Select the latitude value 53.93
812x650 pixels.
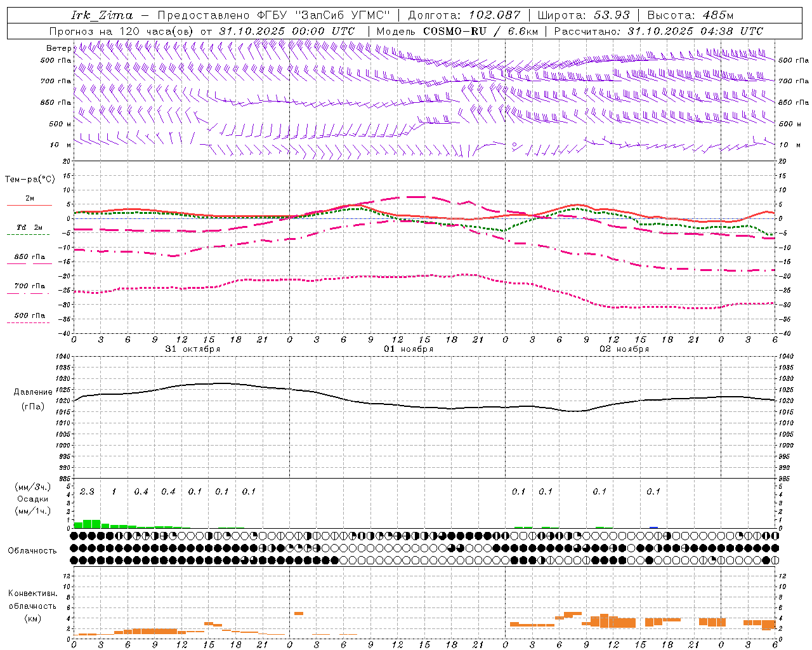(x=612, y=15)
